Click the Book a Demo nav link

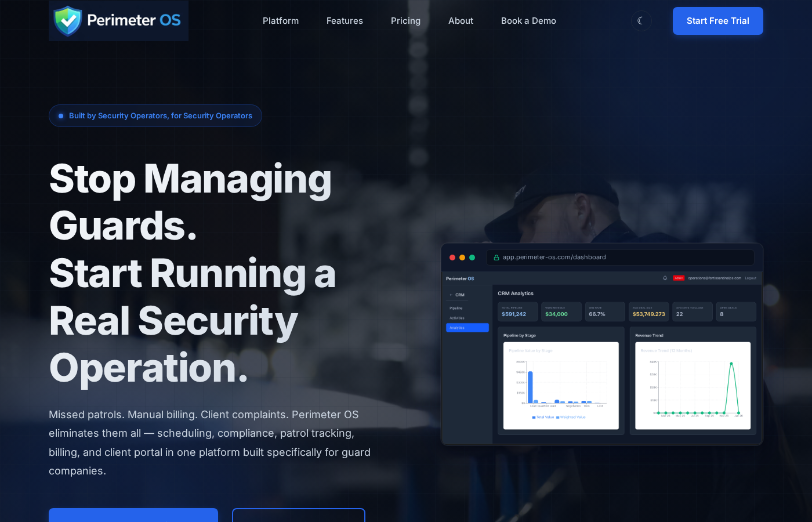[x=528, y=21]
